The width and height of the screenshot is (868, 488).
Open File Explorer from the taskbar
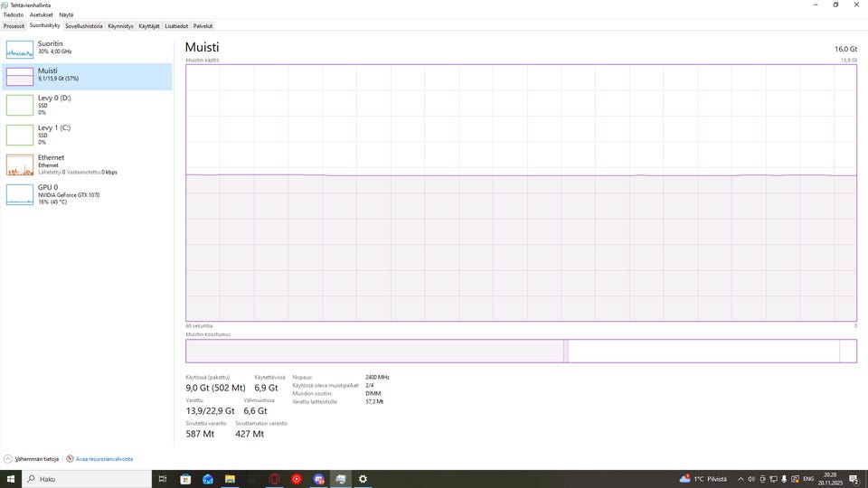click(x=230, y=479)
